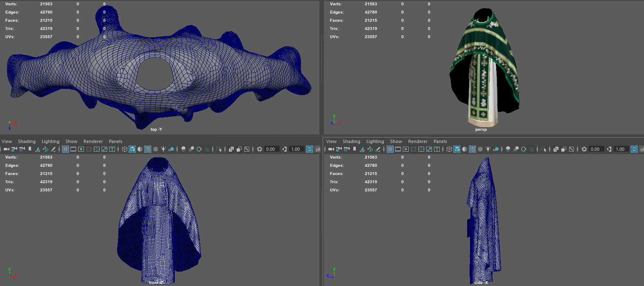Select Smooth Shade All in front panel toolbar
Screen dimensions: 644x286
(132, 149)
